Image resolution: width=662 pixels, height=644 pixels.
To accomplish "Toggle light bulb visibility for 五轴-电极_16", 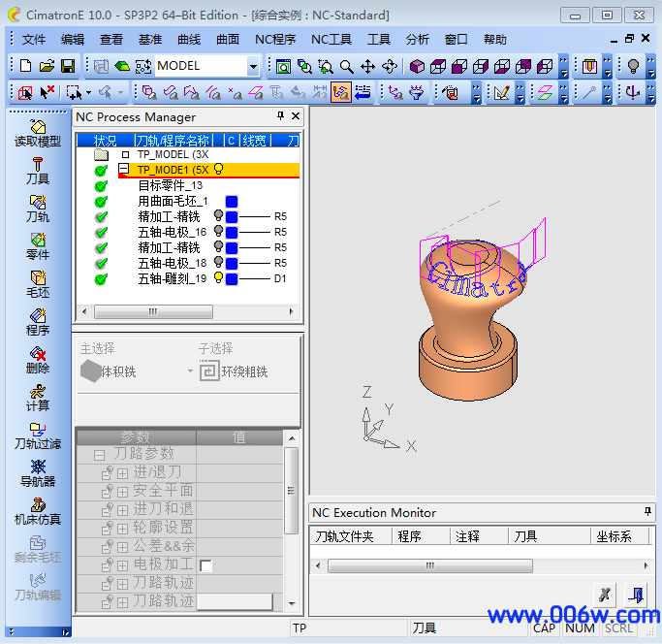I will pos(219,232).
